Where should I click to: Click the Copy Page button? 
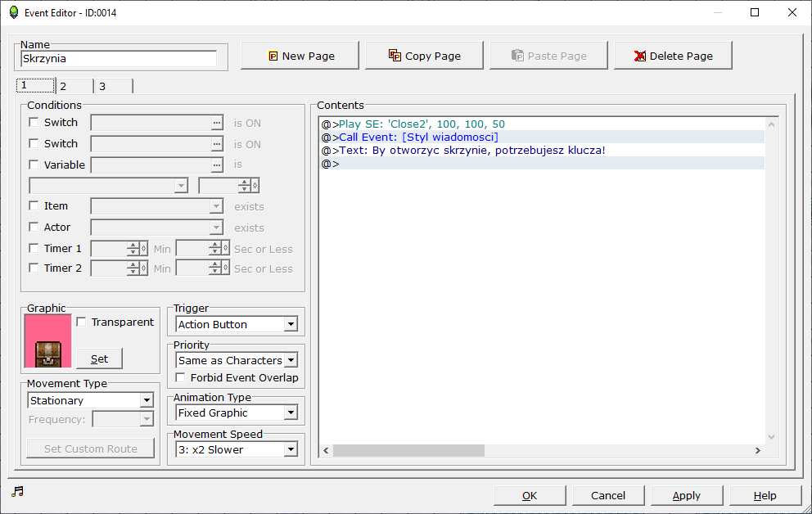coord(424,56)
